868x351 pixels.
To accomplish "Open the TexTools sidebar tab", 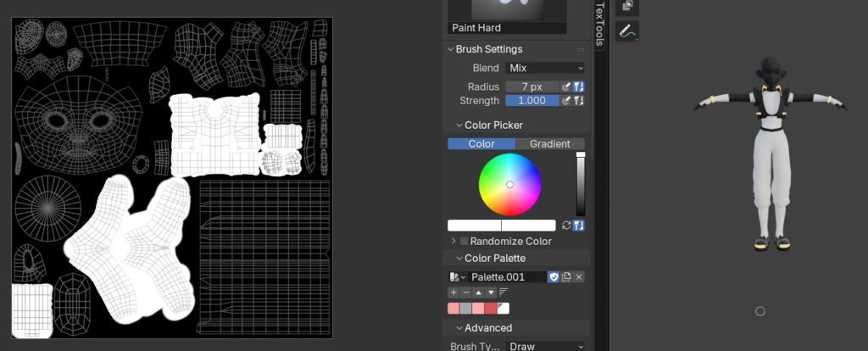I will click(x=599, y=24).
